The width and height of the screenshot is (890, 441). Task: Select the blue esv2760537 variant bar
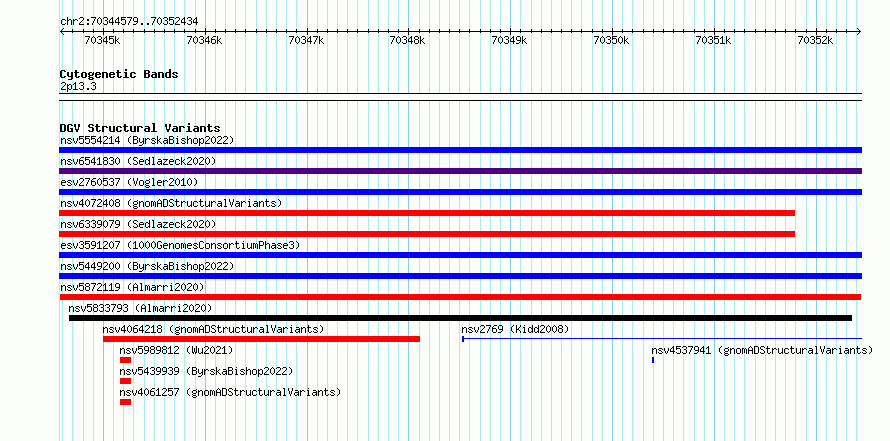pos(460,192)
